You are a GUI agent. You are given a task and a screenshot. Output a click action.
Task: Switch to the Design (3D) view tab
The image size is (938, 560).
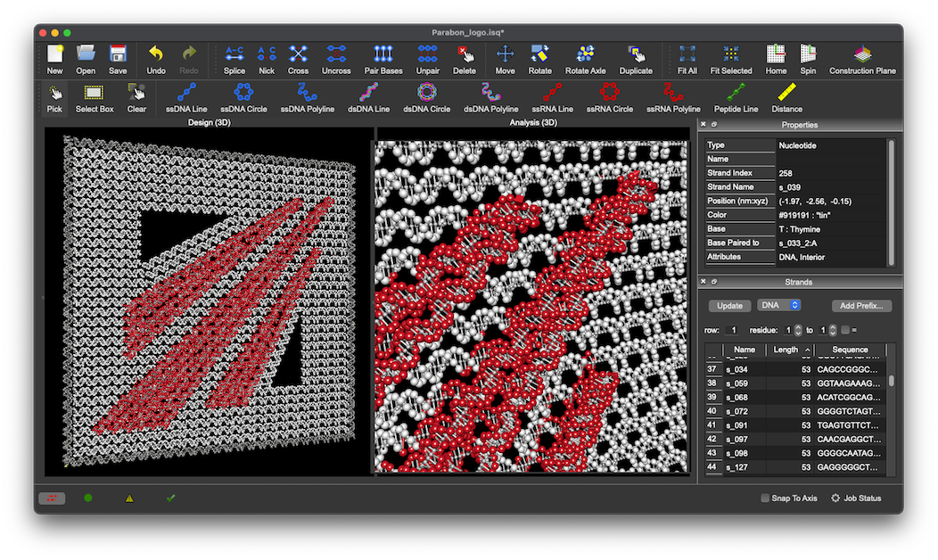pos(210,122)
